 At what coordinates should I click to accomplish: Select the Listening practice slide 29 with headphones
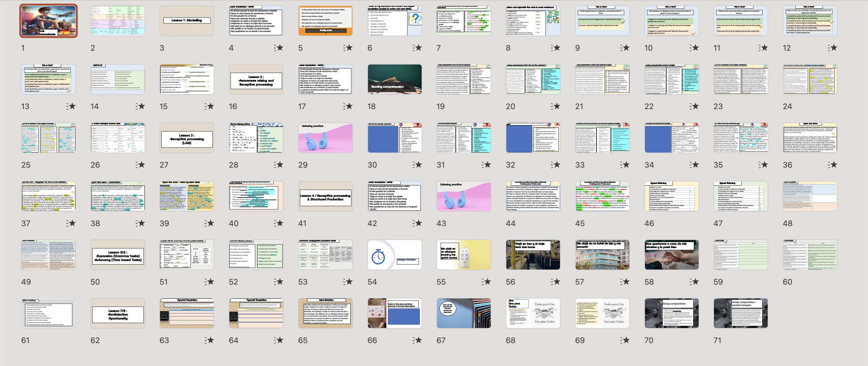click(x=325, y=138)
